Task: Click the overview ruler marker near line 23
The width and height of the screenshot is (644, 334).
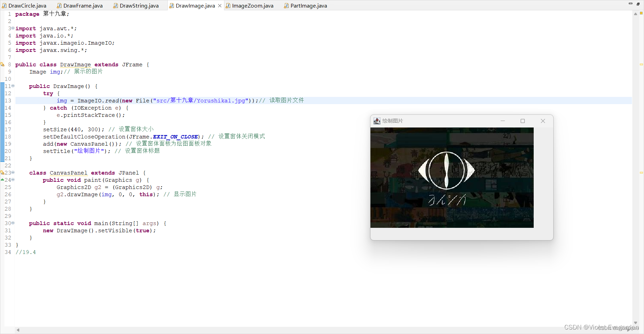Action: (x=641, y=172)
